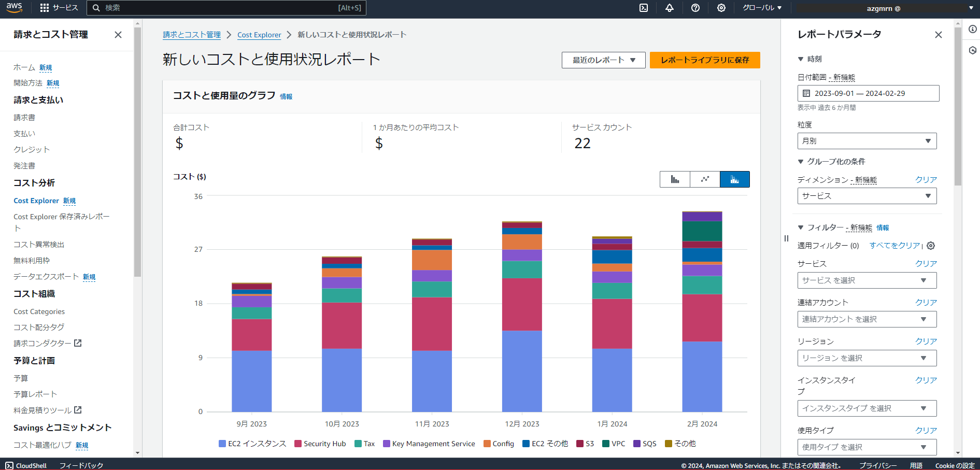Select the grouped bar chart view icon
The height and width of the screenshot is (470, 980).
(674, 179)
